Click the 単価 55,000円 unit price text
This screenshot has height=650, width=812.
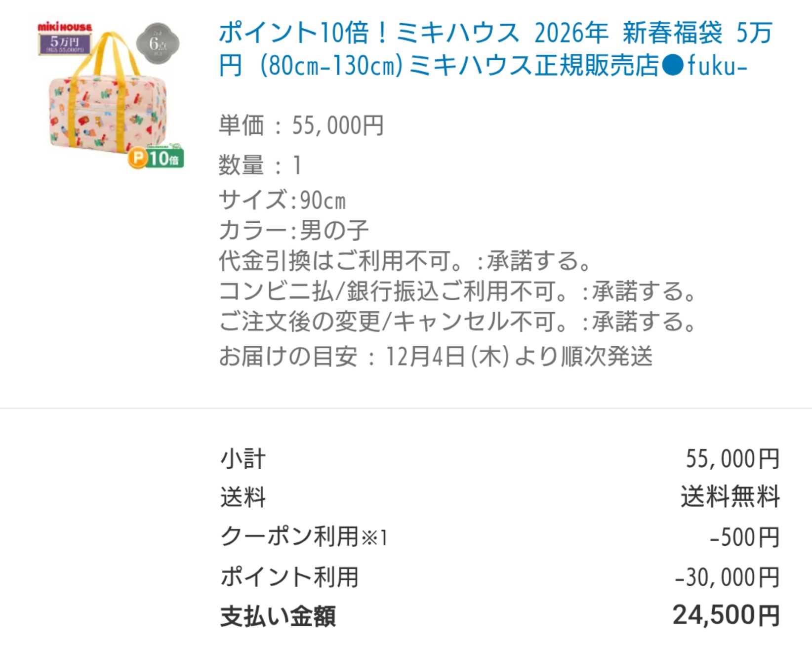301,125
